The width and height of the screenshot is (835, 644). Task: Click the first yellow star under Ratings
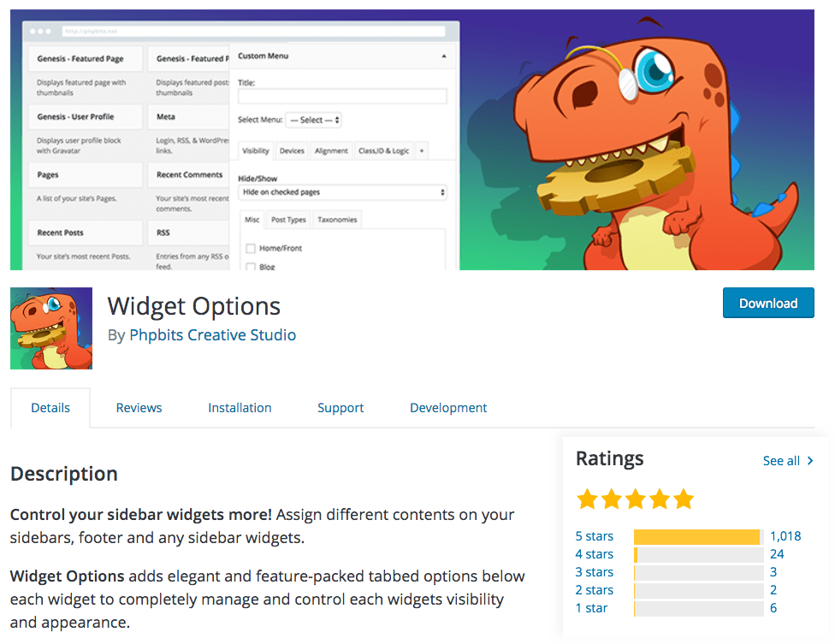(588, 499)
